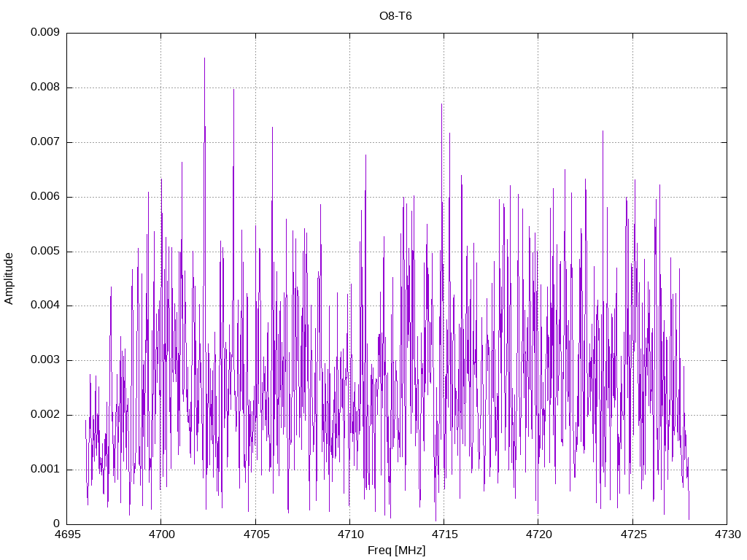Click the y-axis tick label 0.008
Viewport: 747px width, 560px height.
45,87
